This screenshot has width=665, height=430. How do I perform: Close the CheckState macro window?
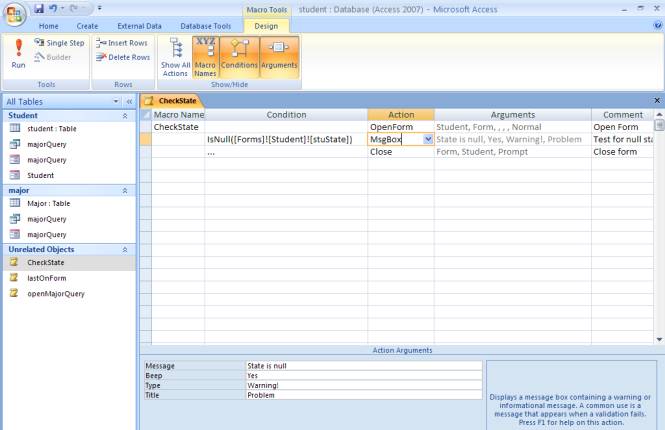point(657,101)
